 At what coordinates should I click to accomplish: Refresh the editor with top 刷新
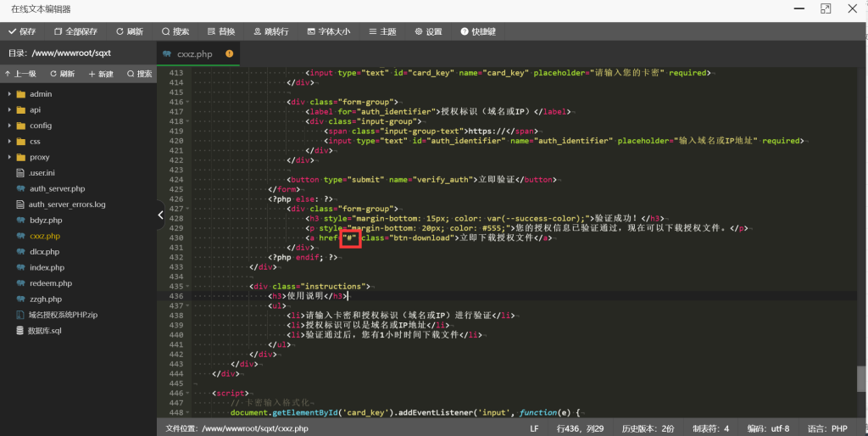[130, 31]
